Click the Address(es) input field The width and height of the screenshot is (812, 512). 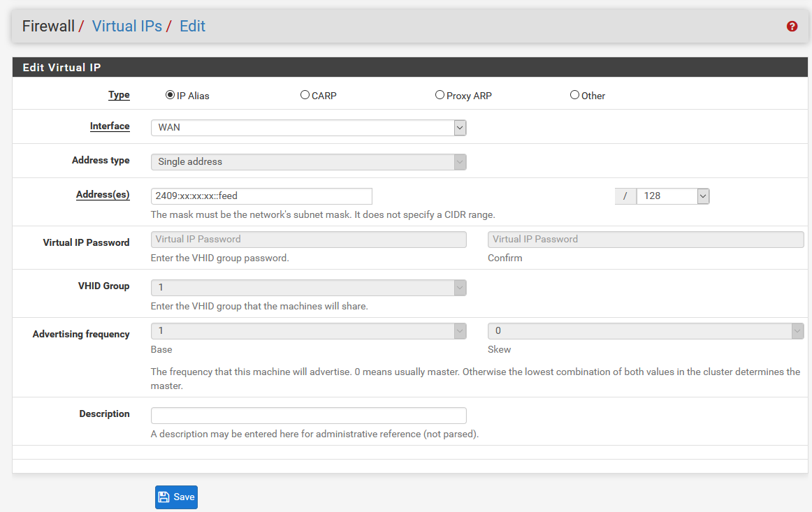tap(261, 196)
